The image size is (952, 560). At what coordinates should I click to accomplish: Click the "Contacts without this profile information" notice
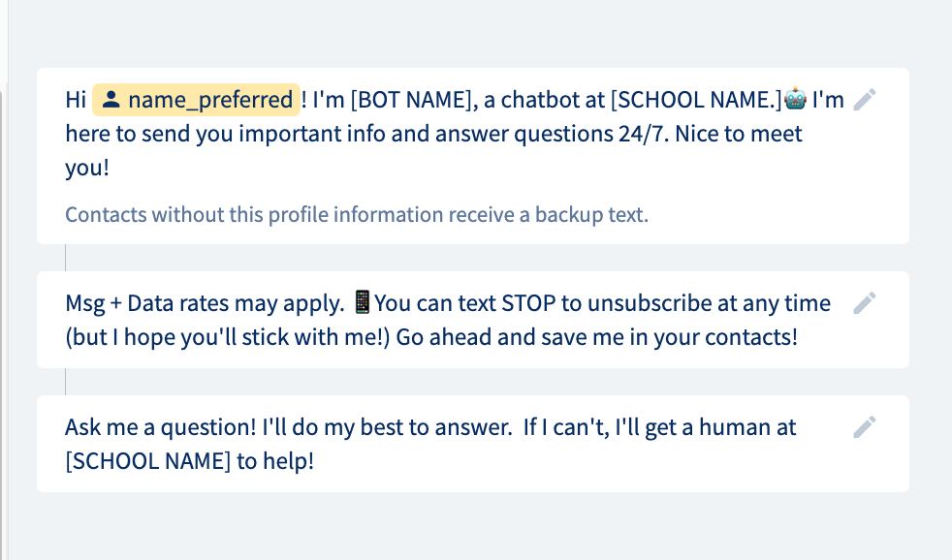click(x=357, y=215)
